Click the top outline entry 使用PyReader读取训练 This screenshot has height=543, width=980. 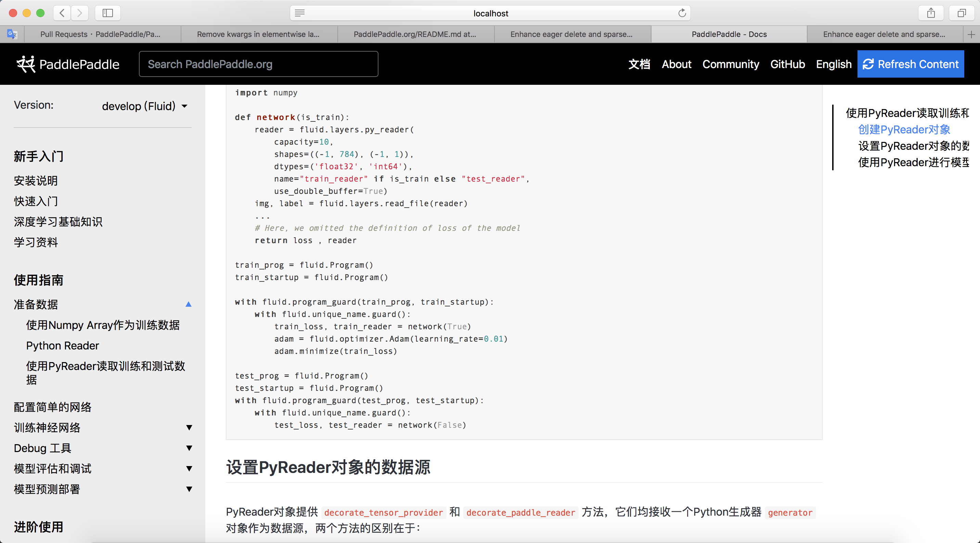tap(907, 113)
